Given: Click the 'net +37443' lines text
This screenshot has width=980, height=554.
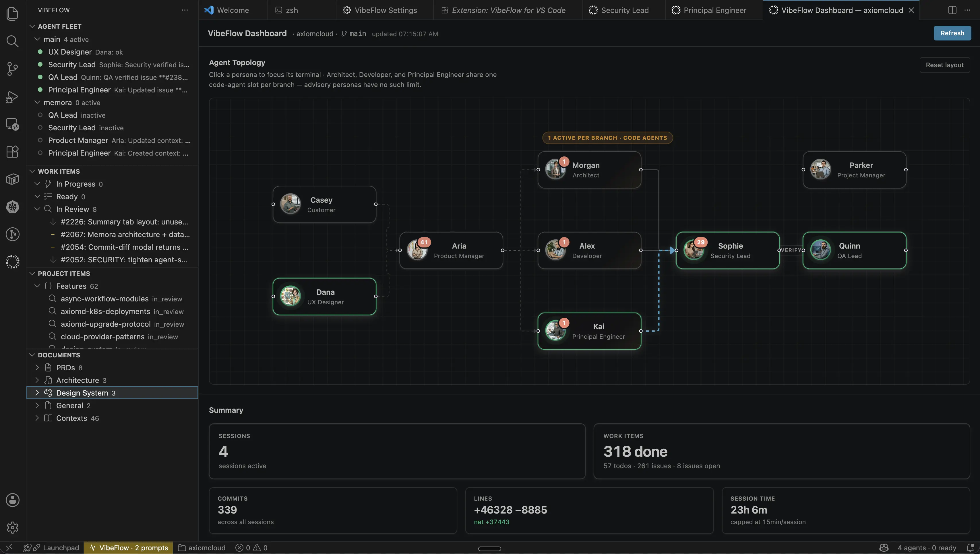Looking at the screenshot, I should pos(491,522).
